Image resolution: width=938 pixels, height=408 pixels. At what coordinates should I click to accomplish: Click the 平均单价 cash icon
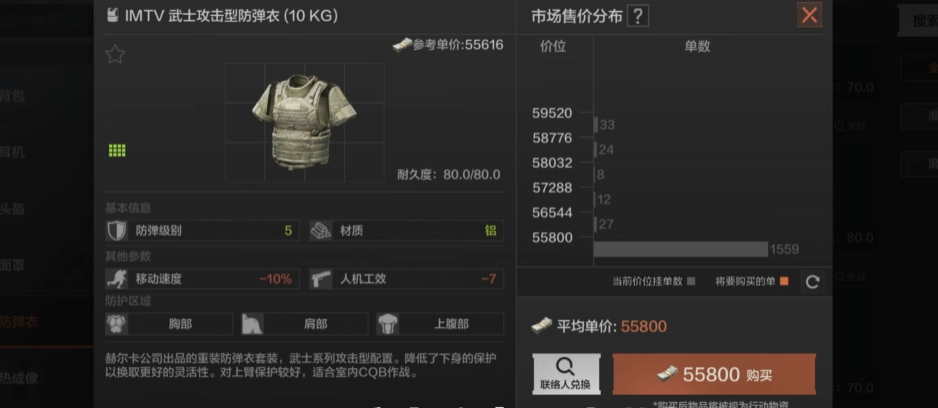tap(541, 326)
